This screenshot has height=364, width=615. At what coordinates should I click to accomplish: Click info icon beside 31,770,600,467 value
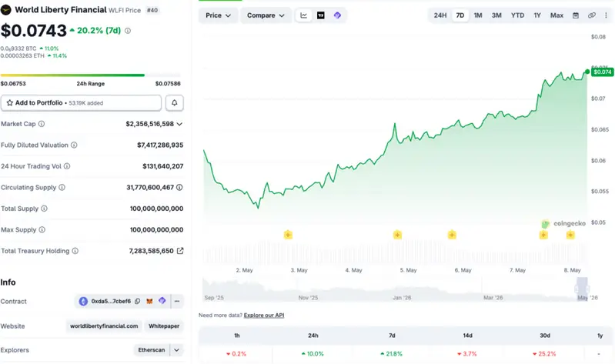point(179,188)
